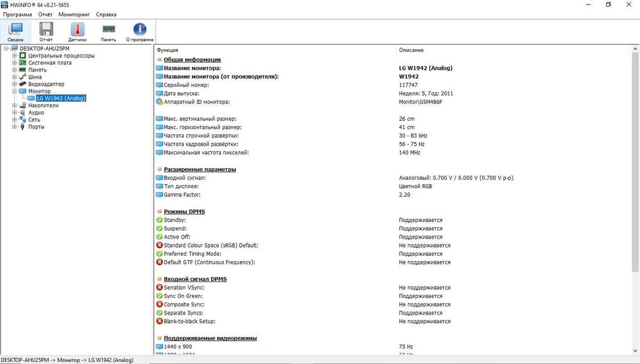
Task: Open the Программа menu
Action: point(17,14)
